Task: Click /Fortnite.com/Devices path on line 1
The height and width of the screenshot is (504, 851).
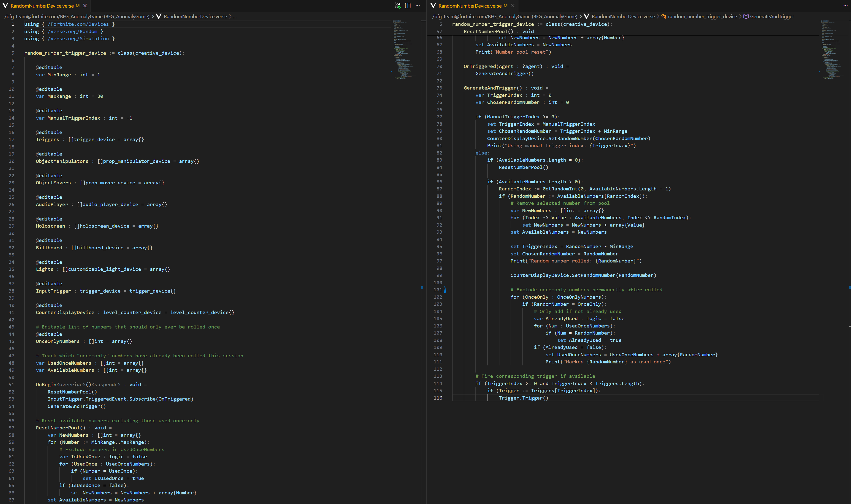Action: pyautogui.click(x=78, y=24)
